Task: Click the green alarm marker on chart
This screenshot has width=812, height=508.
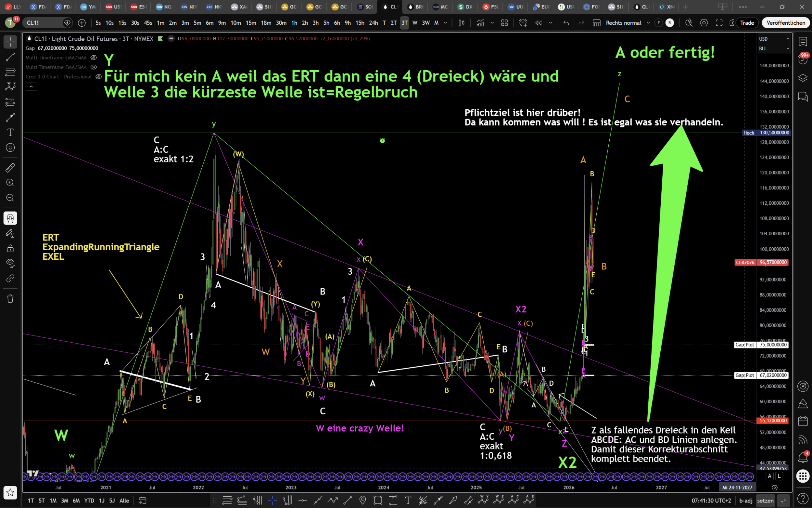Action: coord(382,140)
